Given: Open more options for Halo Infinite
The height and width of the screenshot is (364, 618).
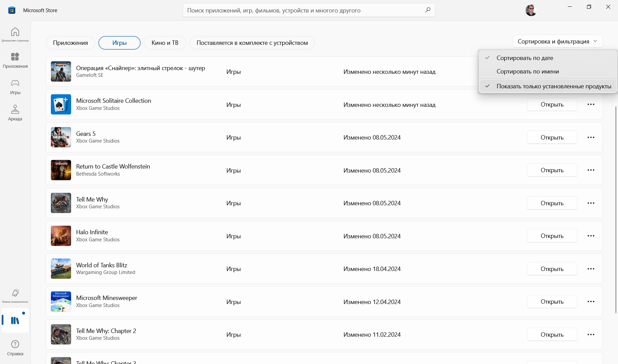Looking at the screenshot, I should click(591, 236).
